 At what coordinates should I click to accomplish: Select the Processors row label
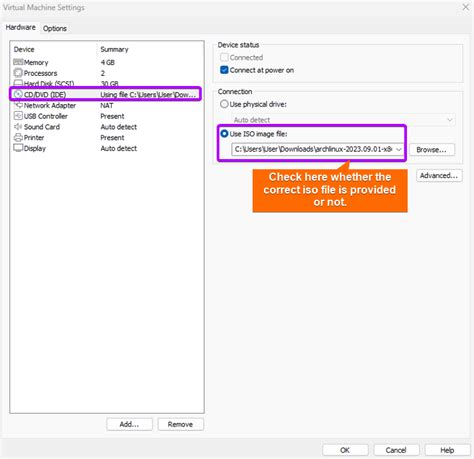coord(40,73)
